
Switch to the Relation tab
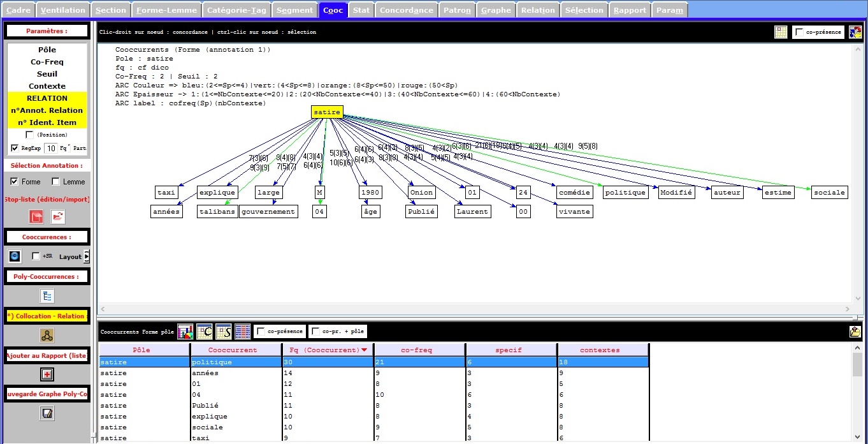click(538, 10)
